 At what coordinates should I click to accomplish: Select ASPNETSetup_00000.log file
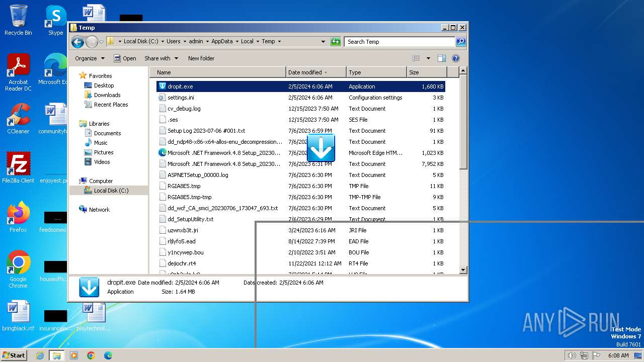(300, 175)
